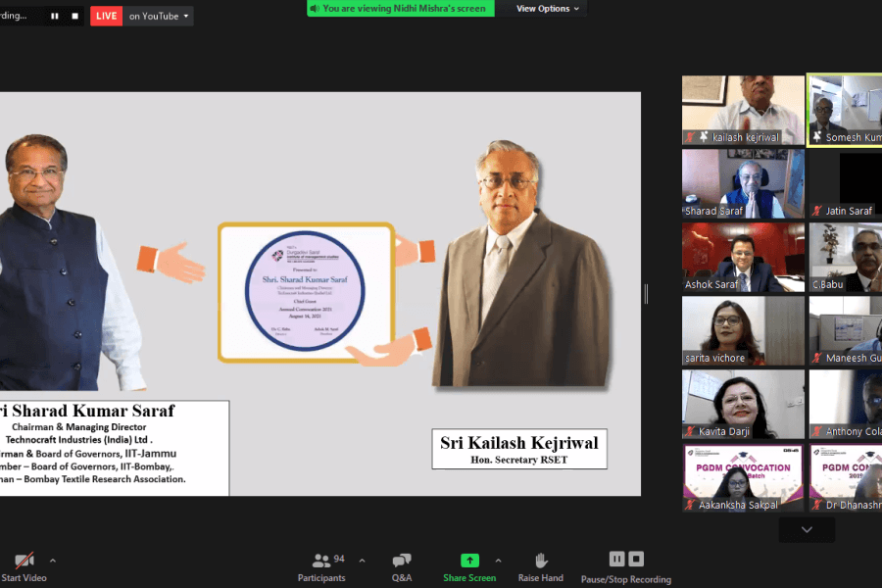Image resolution: width=882 pixels, height=588 pixels.
Task: Raise Hand in the meeting
Action: pyautogui.click(x=540, y=565)
